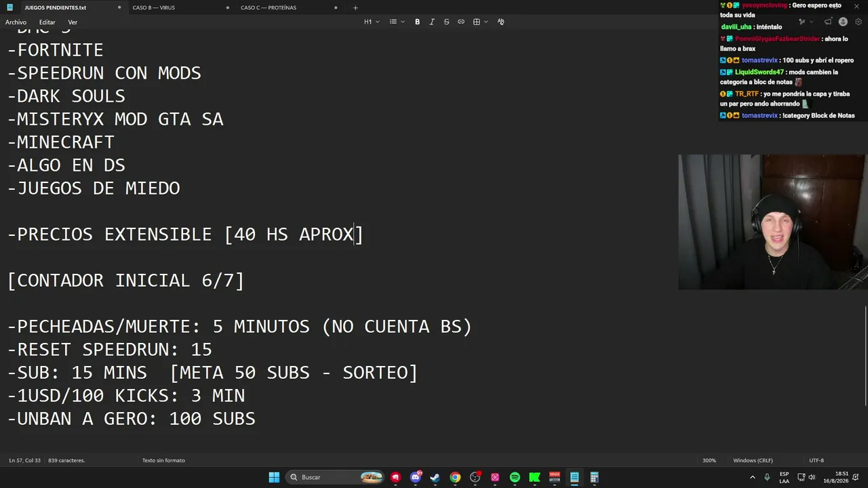Apply italic formatting in Notepad toolbar
The width and height of the screenshot is (868, 488).
432,22
